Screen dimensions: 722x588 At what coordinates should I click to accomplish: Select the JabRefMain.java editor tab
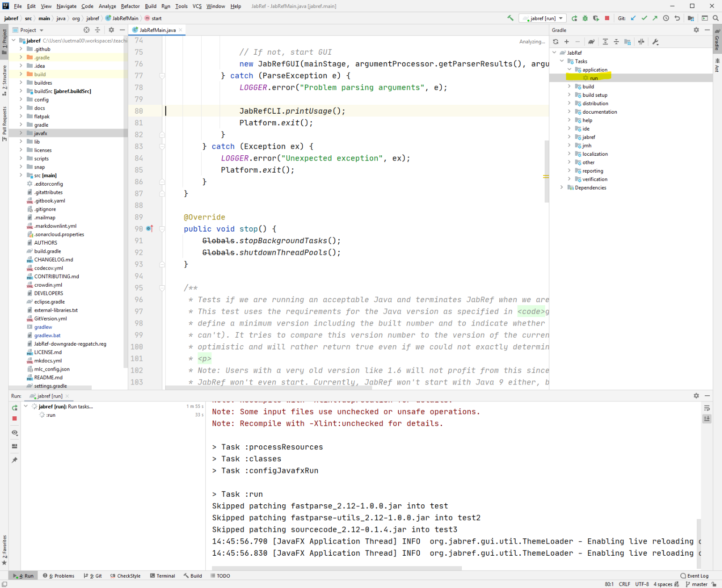[x=157, y=30]
